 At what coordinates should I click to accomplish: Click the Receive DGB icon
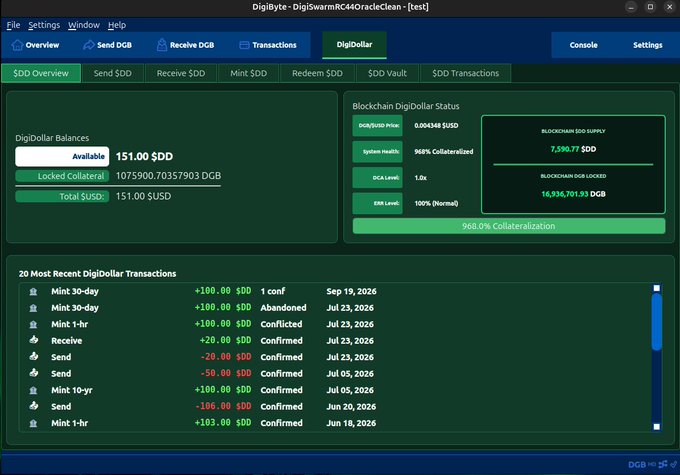coord(162,45)
